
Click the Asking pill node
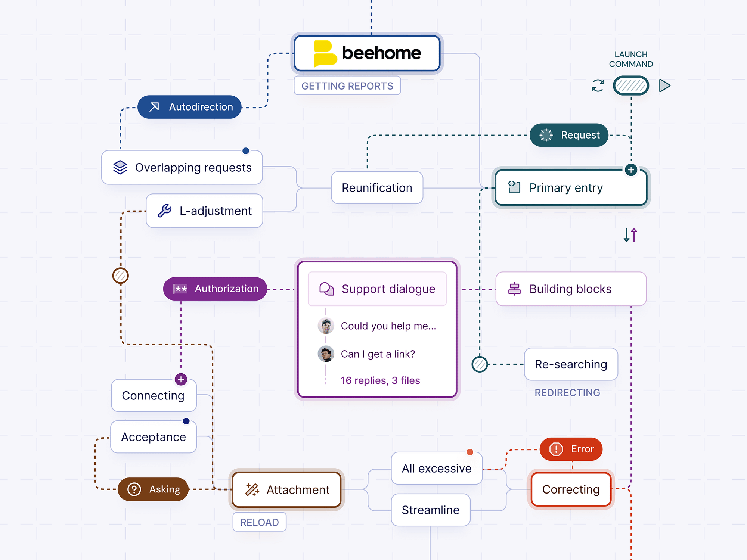(153, 489)
